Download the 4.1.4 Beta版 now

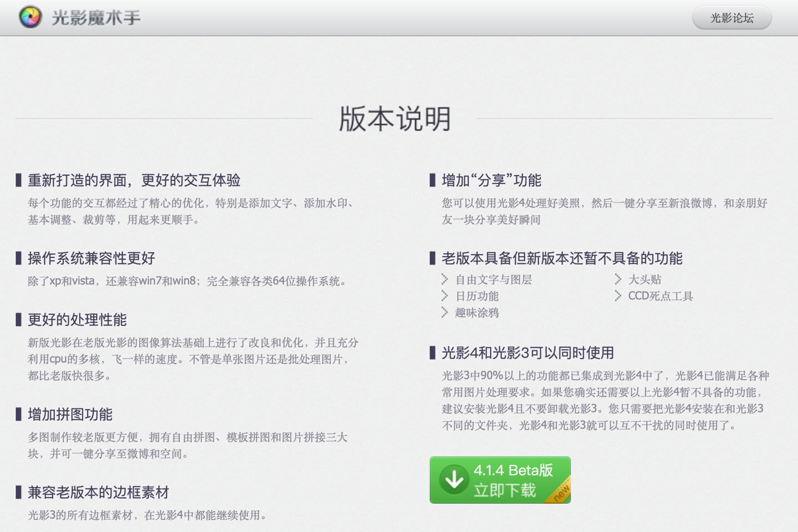(x=500, y=480)
